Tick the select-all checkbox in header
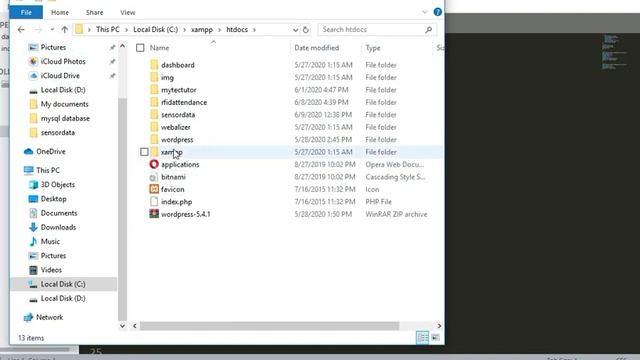This screenshot has width=640, height=360. [x=140, y=48]
